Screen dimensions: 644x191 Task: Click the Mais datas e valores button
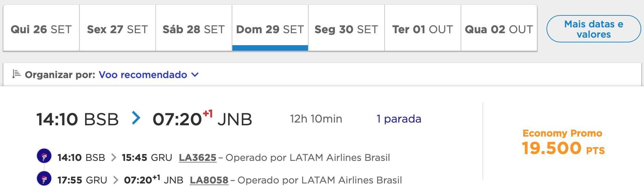(x=593, y=29)
